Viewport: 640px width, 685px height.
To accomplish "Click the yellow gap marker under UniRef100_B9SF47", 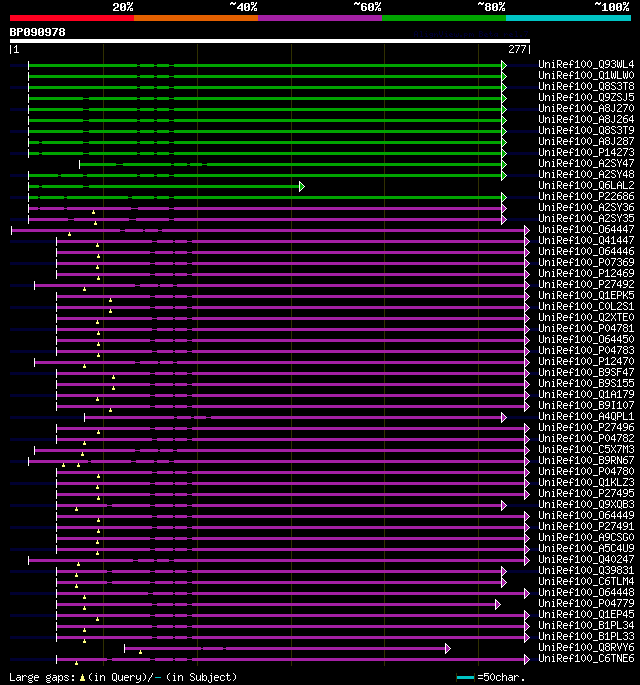I will [x=113, y=377].
